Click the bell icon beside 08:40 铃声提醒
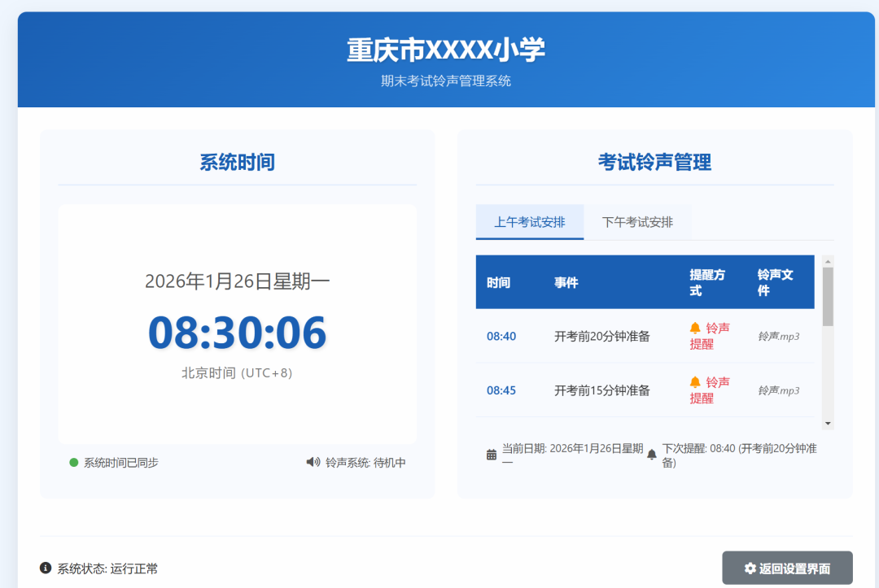The width and height of the screenshot is (879, 588). [x=695, y=328]
